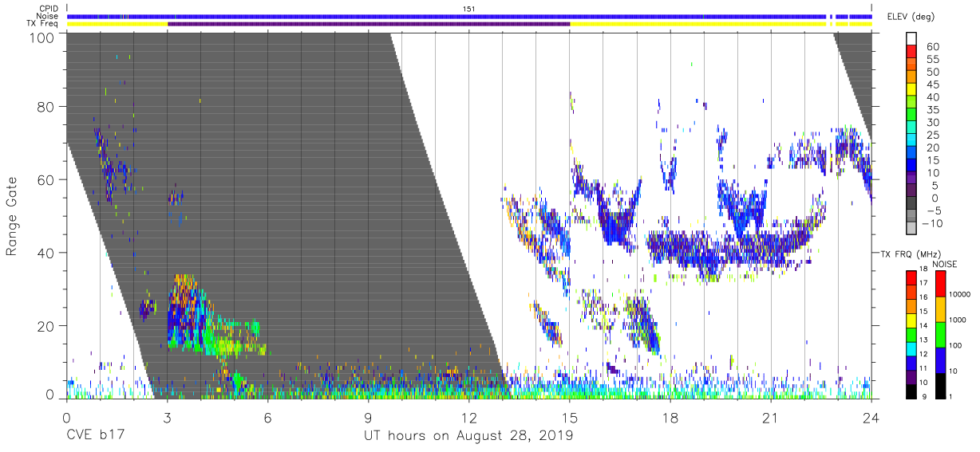Click elevation legend value 0
Viewport: 980px width, 452px height.
coord(935,198)
